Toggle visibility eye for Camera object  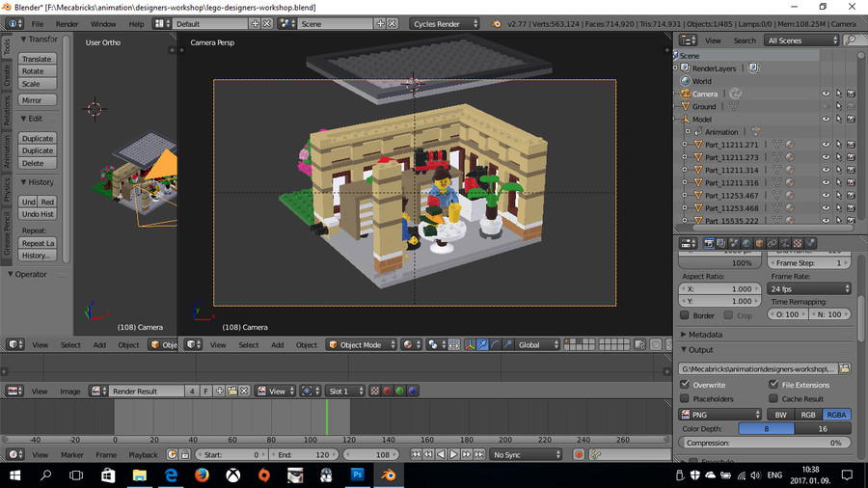point(826,95)
